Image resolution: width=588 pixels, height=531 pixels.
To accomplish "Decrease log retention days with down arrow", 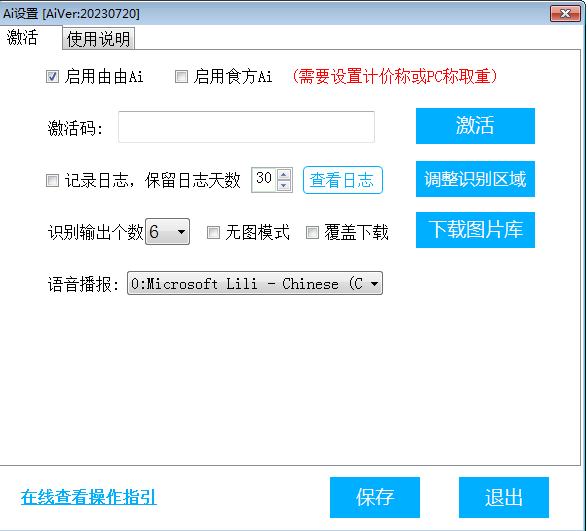I will [284, 185].
